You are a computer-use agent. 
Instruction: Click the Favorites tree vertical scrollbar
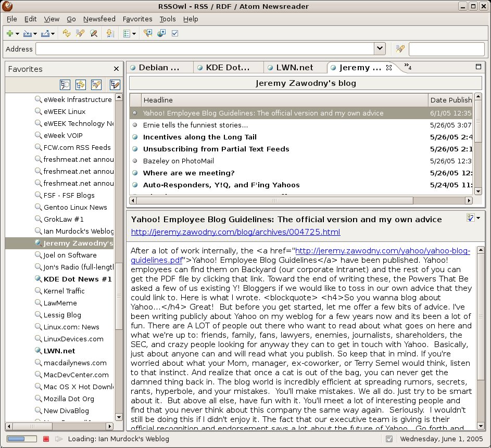point(119,257)
